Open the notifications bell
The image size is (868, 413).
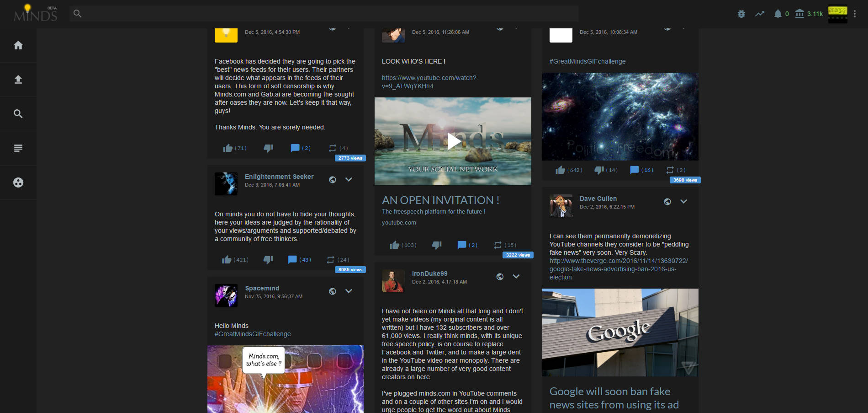(x=778, y=14)
